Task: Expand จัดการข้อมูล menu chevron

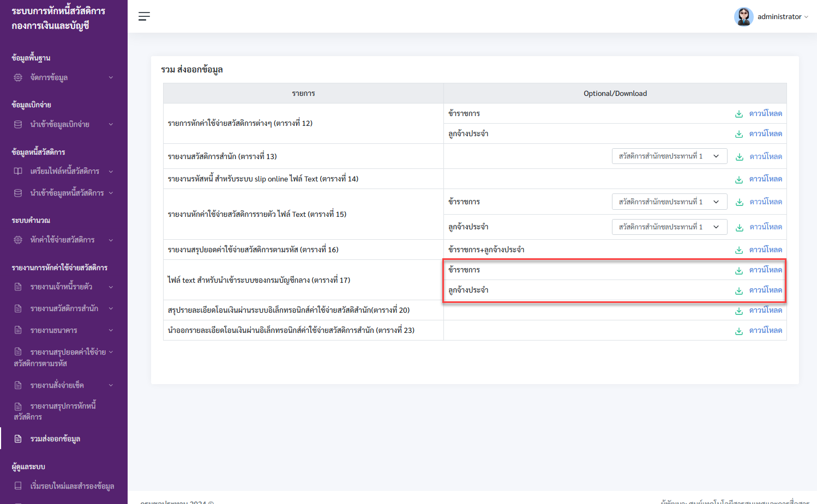Action: coord(111,77)
